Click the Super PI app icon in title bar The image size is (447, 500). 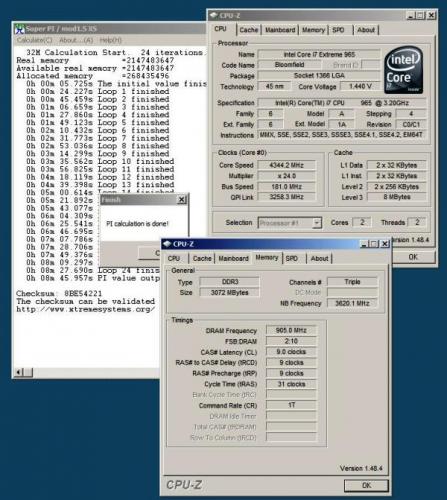[x=20, y=29]
